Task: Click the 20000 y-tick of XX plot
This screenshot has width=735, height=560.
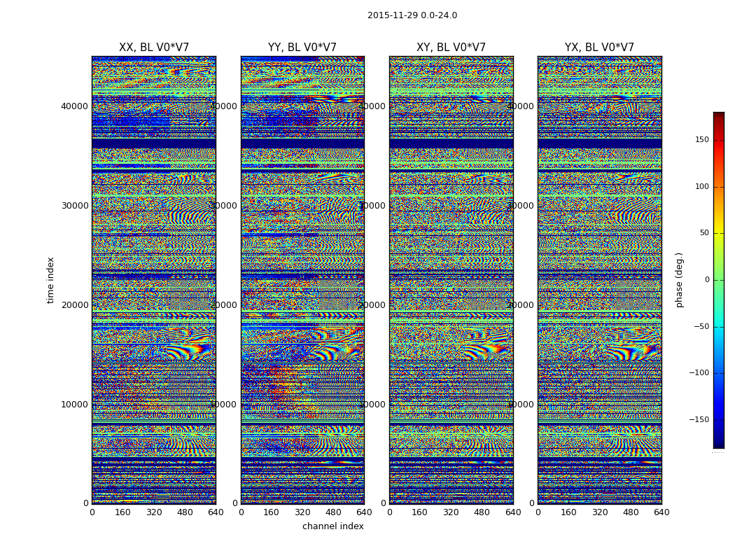Action: click(x=75, y=305)
